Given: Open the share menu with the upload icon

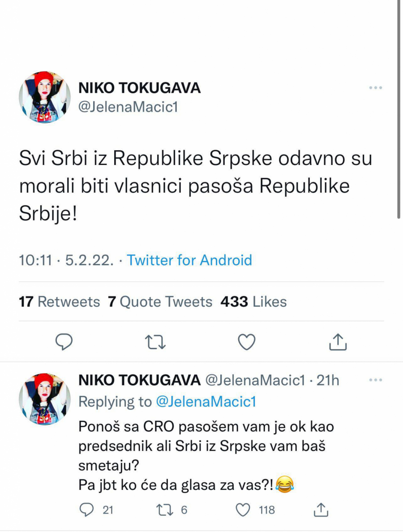Looking at the screenshot, I should [x=338, y=342].
